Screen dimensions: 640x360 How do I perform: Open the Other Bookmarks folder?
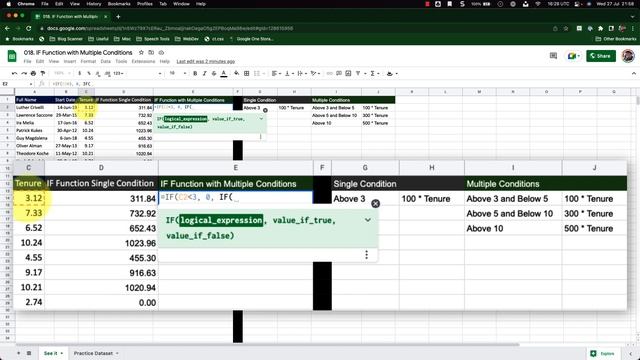pyautogui.click(x=616, y=39)
